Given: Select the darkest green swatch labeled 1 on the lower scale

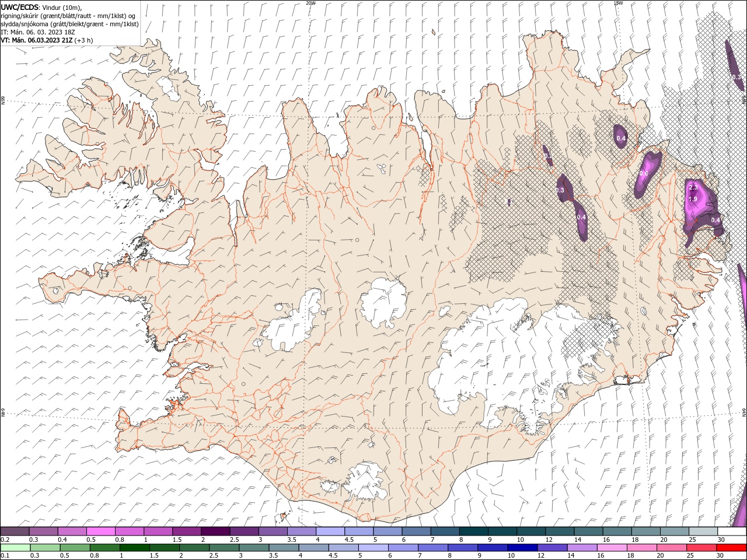Looking at the screenshot, I should point(134,548).
